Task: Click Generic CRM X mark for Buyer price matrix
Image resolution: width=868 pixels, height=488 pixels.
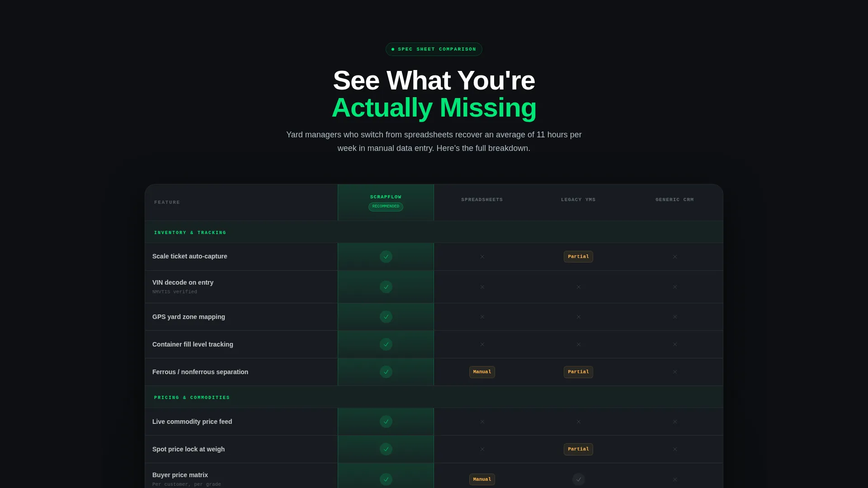Action: (675, 479)
